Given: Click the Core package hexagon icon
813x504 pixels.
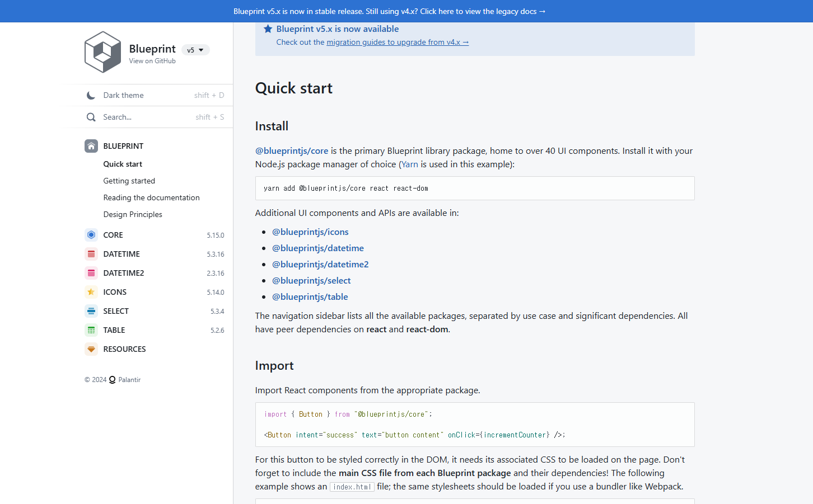Looking at the screenshot, I should (91, 235).
